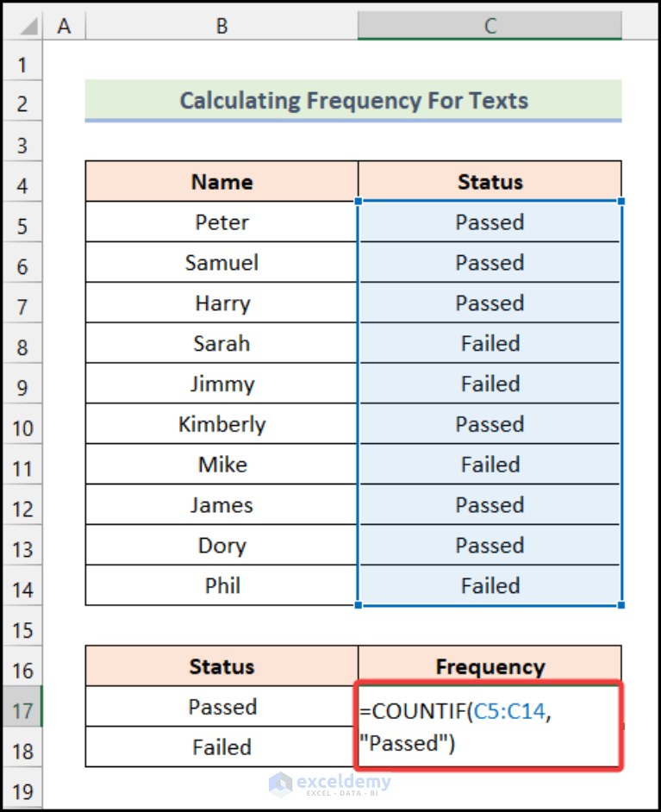Select the cell containing 'Peter'
The height and width of the screenshot is (812, 661).
coord(221,222)
